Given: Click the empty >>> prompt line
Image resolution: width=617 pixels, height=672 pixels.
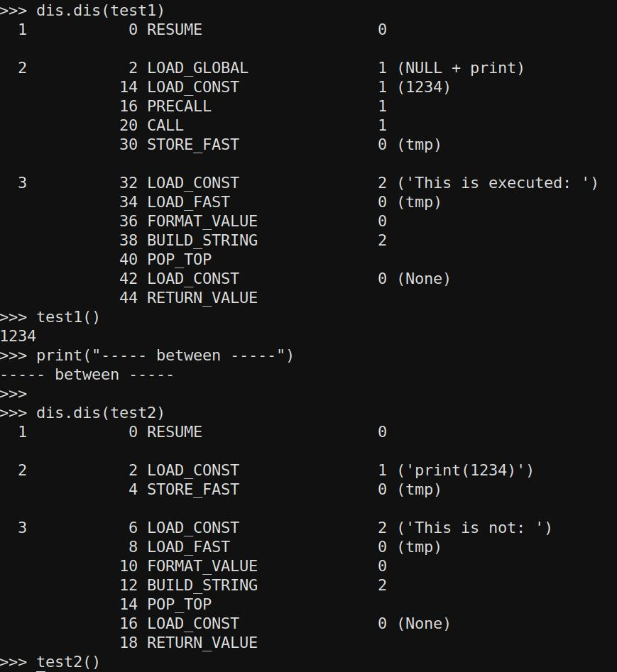Looking at the screenshot, I should tap(13, 394).
